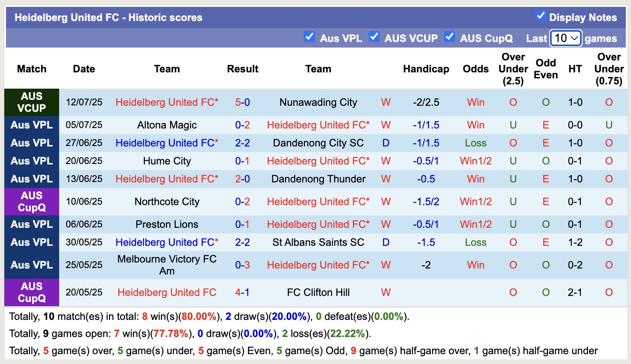
Task: Toggle the AUS CupQ filter checkbox
Action: (x=450, y=37)
